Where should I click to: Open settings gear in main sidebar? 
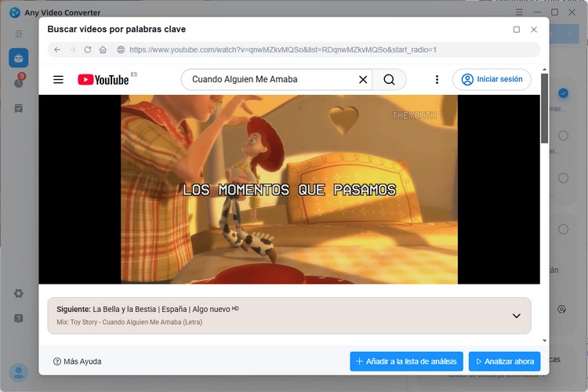coord(18,293)
